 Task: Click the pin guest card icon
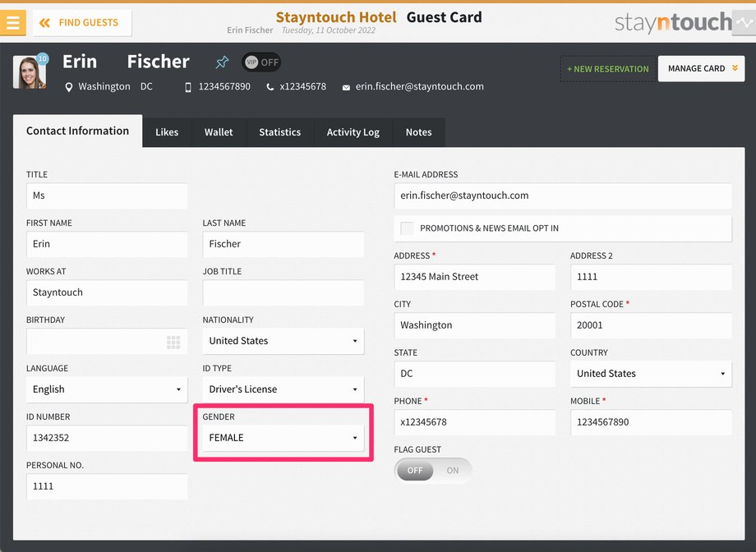coord(222,62)
